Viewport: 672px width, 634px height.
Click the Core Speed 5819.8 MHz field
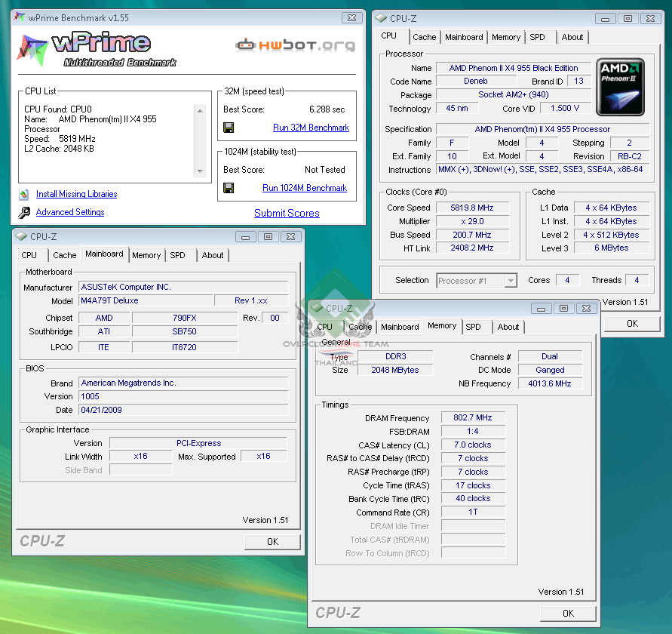point(472,208)
